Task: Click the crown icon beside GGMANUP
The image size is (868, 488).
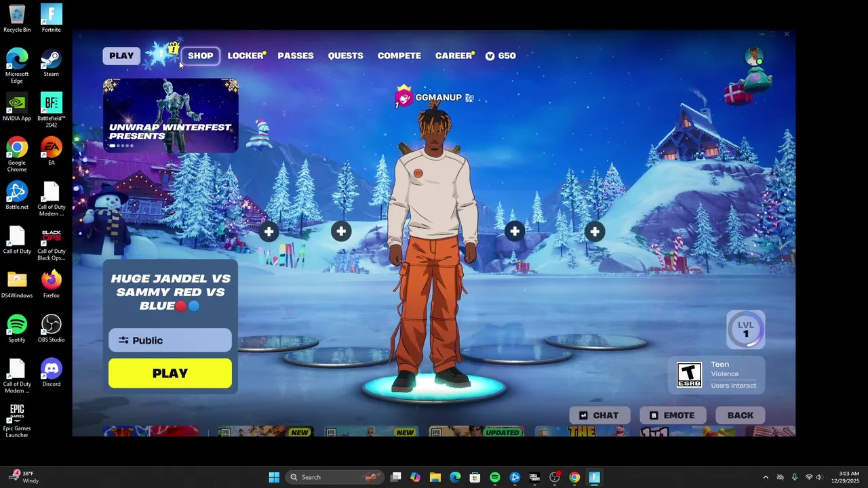Action: point(403,97)
